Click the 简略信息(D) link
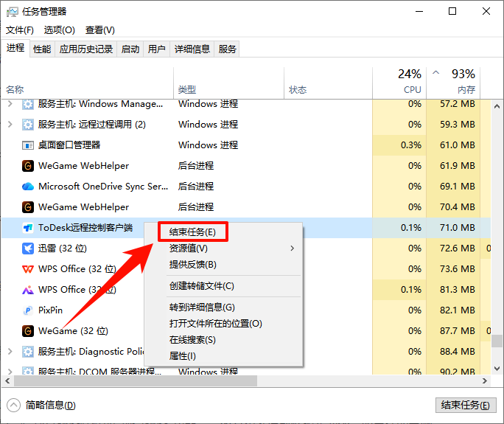 50,405
